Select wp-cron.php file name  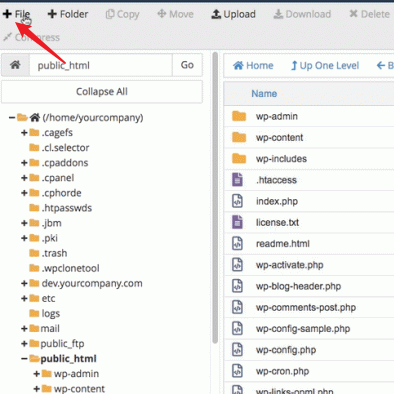point(282,371)
